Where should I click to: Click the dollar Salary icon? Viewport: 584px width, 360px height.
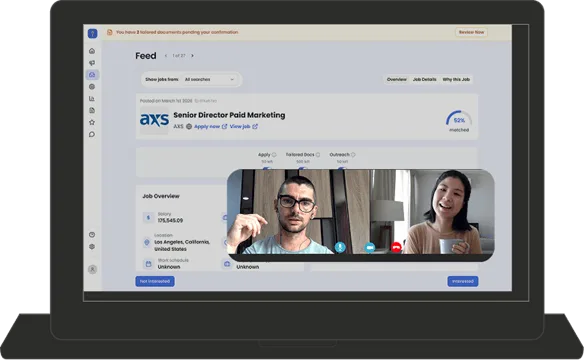[x=148, y=217]
